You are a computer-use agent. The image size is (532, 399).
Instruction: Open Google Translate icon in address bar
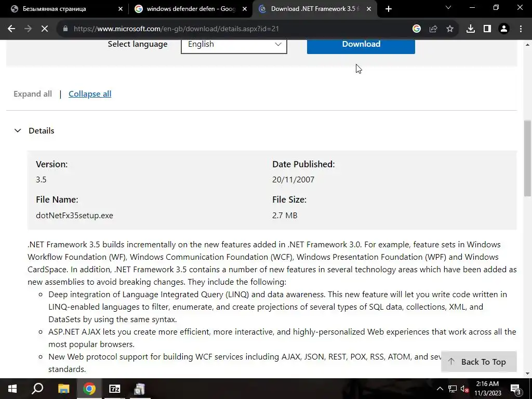coord(417,29)
